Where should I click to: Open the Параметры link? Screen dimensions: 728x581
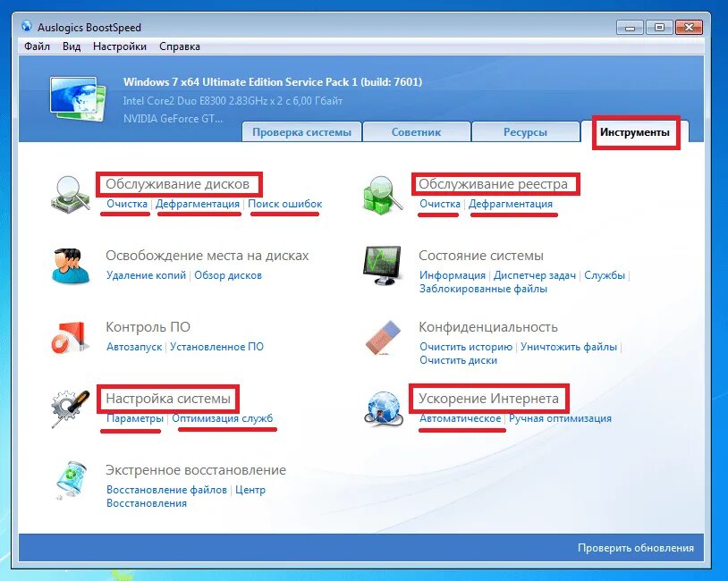(x=135, y=418)
